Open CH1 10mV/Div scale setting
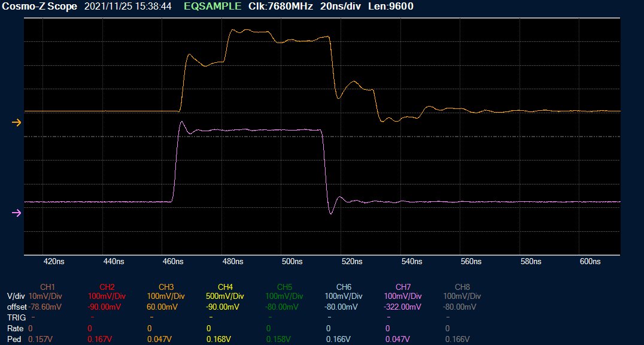The image size is (644, 345). (45, 296)
